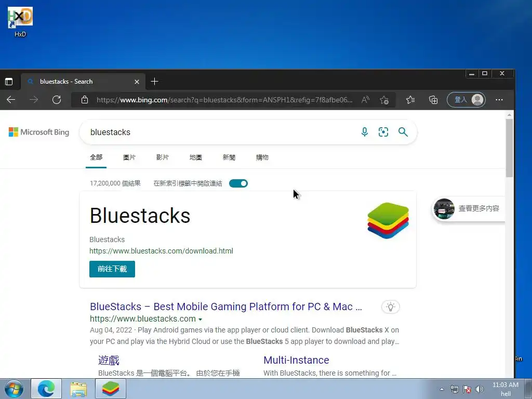The image size is (532, 399).
Task: Open the 遊戲 sublink
Action: coord(109,360)
